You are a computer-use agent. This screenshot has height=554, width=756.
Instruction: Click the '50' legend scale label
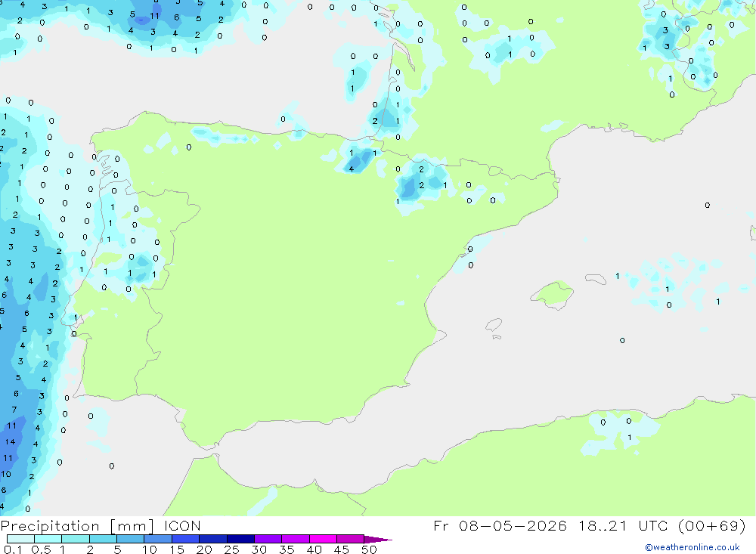[369, 549]
